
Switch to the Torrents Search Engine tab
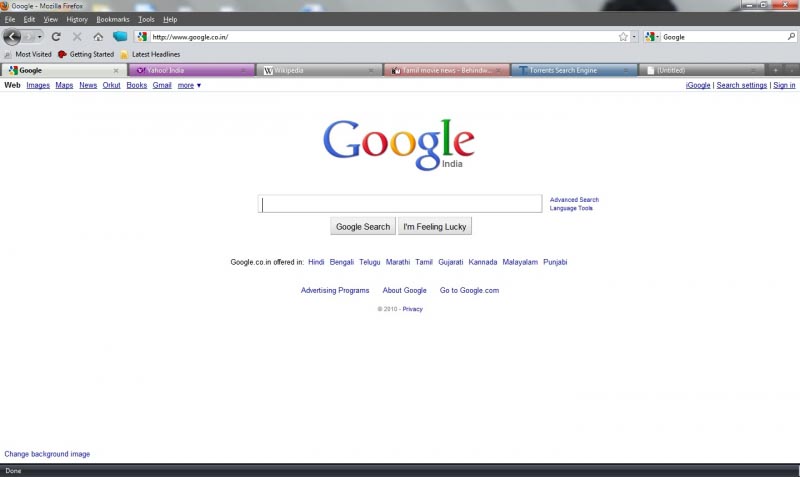pos(574,70)
